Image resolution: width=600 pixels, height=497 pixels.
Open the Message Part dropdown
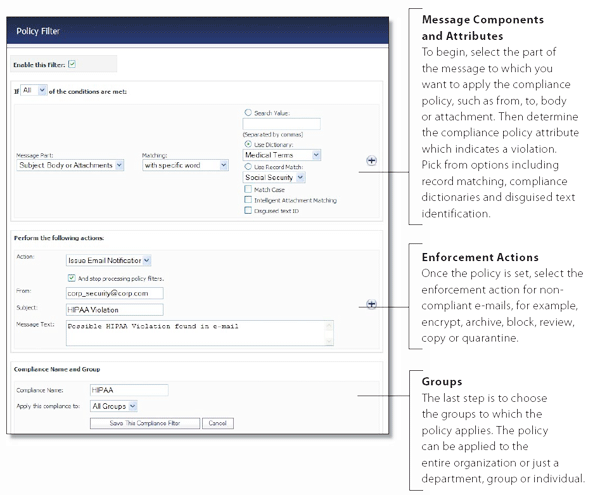coord(70,165)
